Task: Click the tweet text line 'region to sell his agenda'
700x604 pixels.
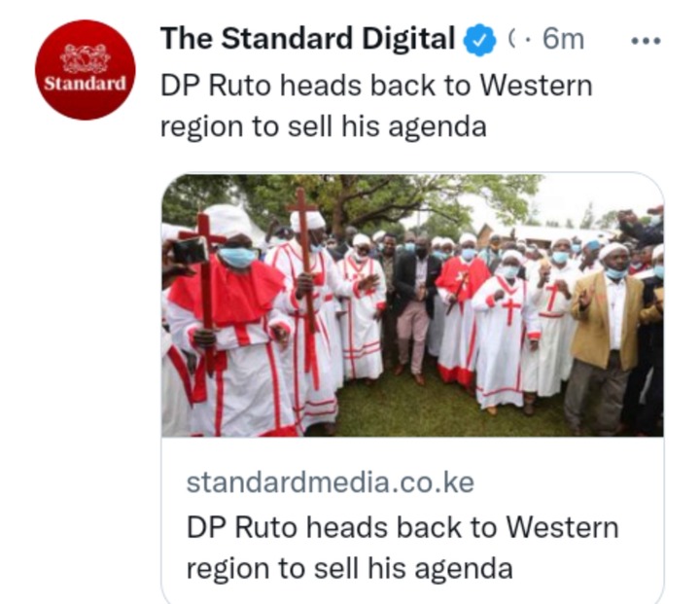Action: click(323, 126)
